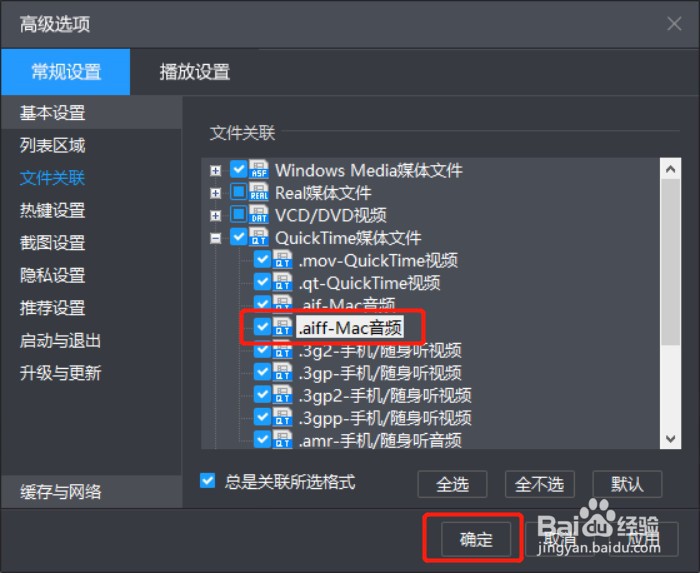
Task: Click the REAL media file type icon
Action: tap(259, 192)
